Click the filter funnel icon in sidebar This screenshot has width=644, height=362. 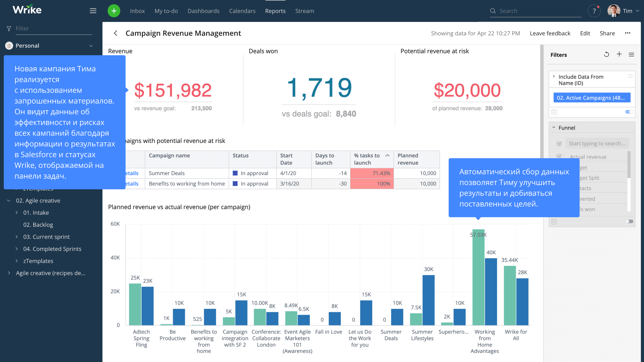(9, 28)
